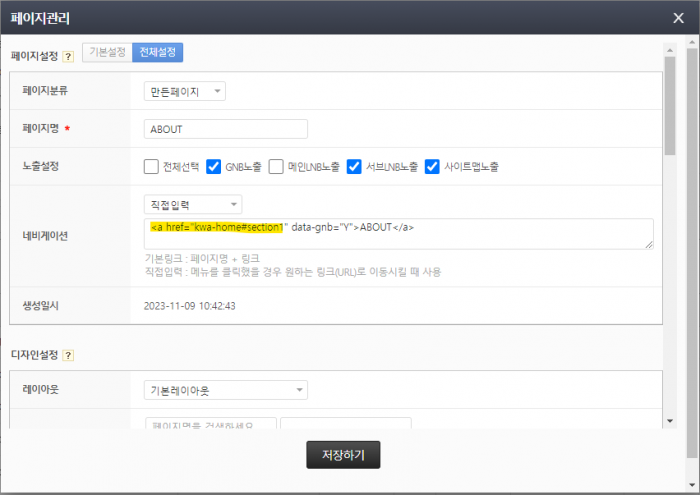Expand the 직접입력 navigation type dropdown
Screen dimensions: 700x495
point(185,204)
